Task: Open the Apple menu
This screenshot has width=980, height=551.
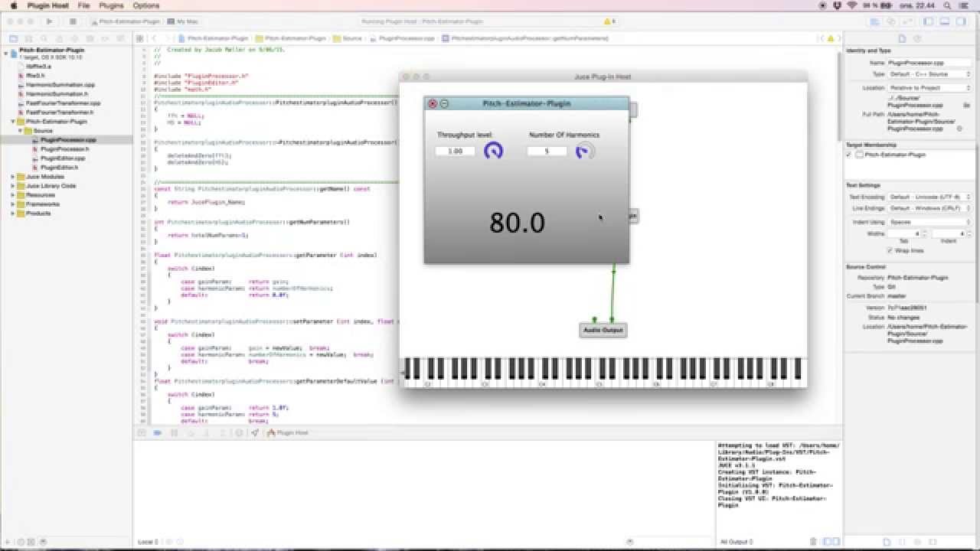Action: [13, 5]
